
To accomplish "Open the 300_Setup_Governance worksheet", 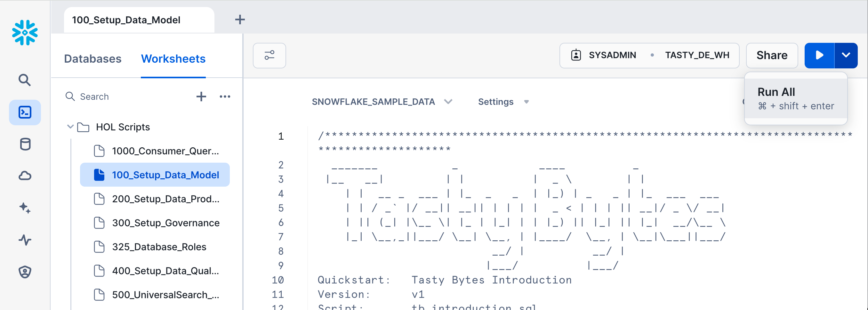I will (x=165, y=223).
